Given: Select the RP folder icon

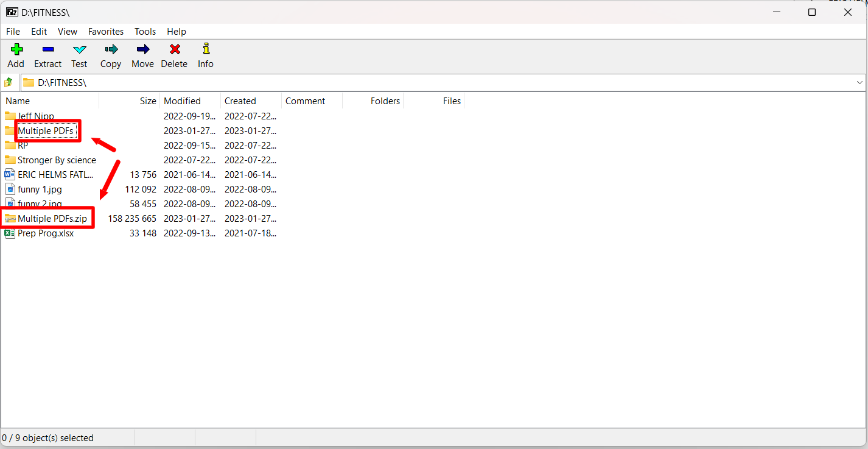Looking at the screenshot, I should pos(10,145).
